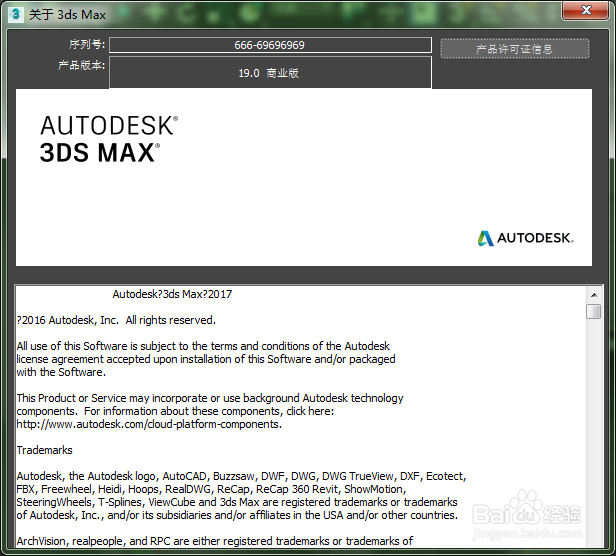
Task: Click the Baidu 经验 paw watermark logo
Action: [526, 510]
